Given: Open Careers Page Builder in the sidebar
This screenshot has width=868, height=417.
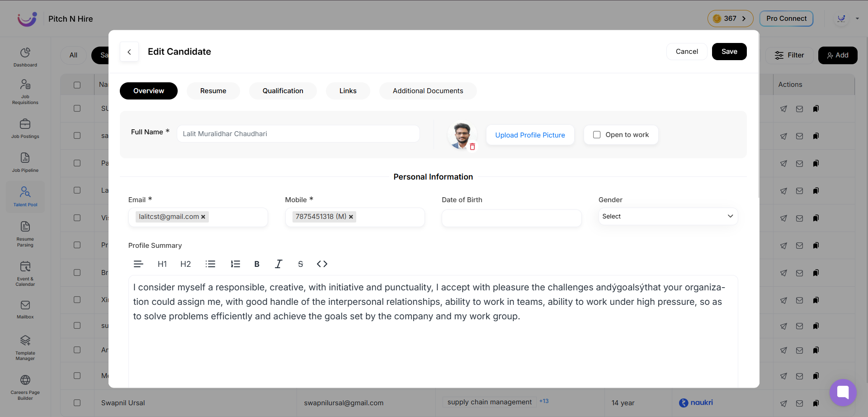Looking at the screenshot, I should coord(25,388).
